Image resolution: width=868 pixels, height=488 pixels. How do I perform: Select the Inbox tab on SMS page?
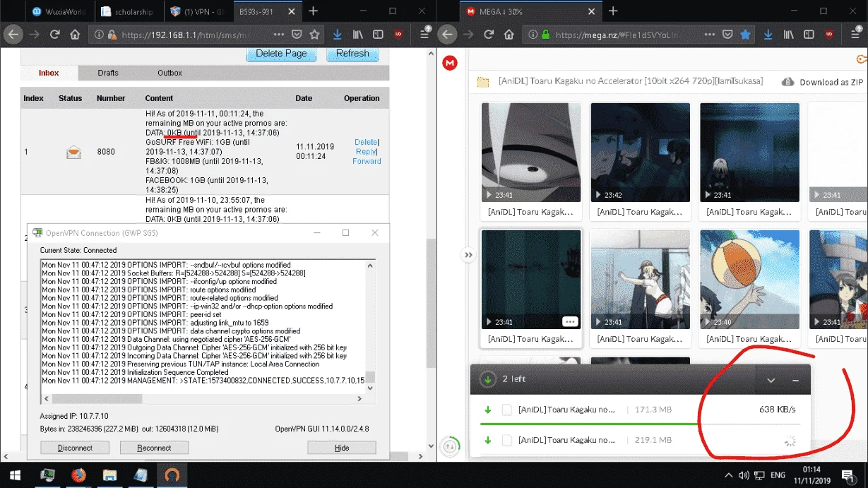coord(49,73)
